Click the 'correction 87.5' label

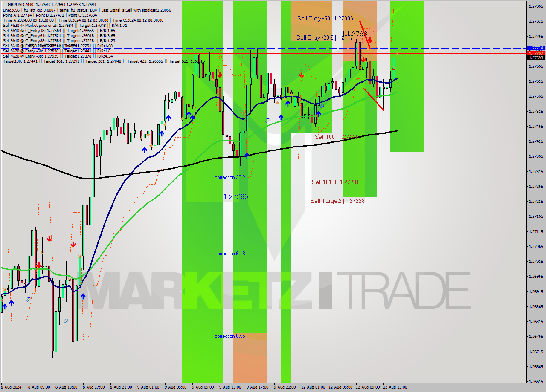pyautogui.click(x=230, y=336)
